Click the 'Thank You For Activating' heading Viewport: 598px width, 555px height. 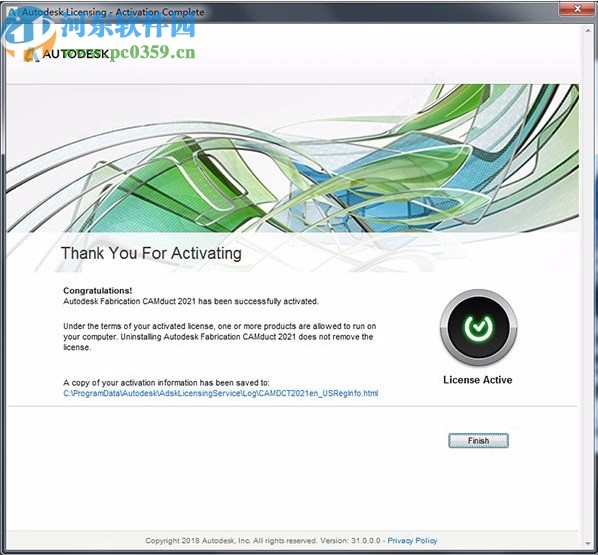(x=151, y=253)
